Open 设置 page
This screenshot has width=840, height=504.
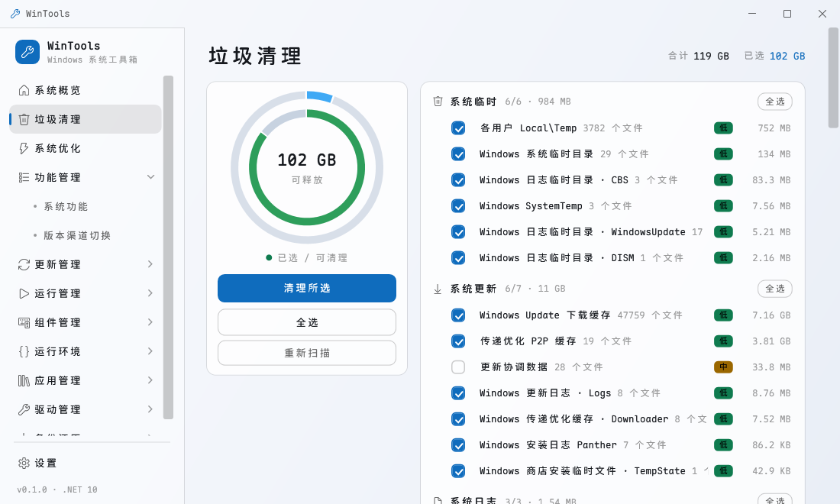click(x=86, y=463)
